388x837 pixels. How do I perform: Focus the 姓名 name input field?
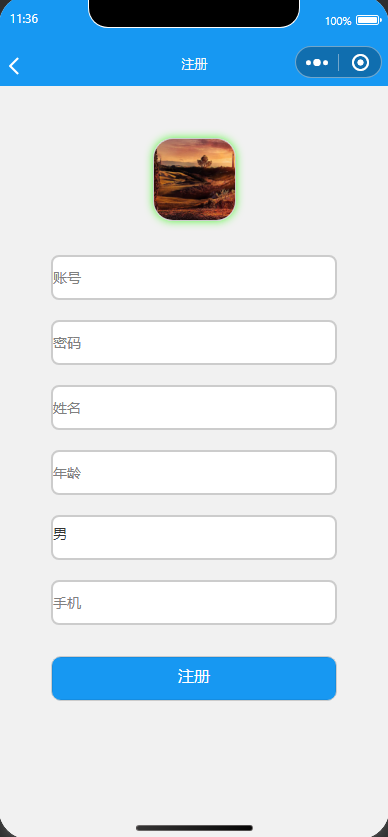coord(194,407)
